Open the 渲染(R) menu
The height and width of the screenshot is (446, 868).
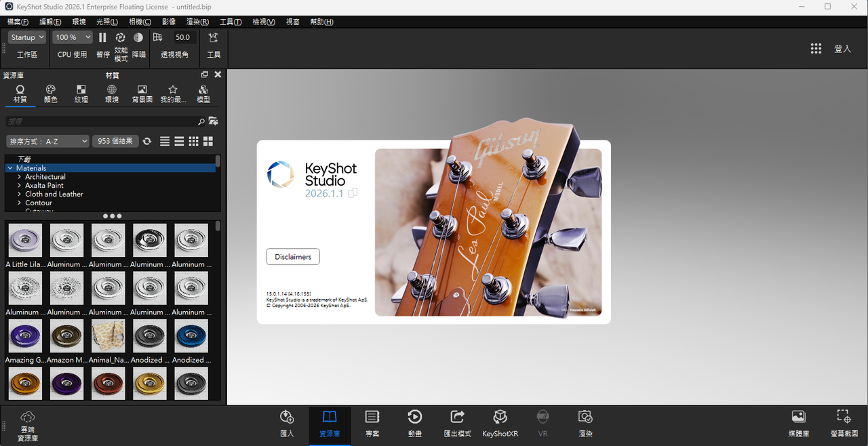tap(197, 22)
